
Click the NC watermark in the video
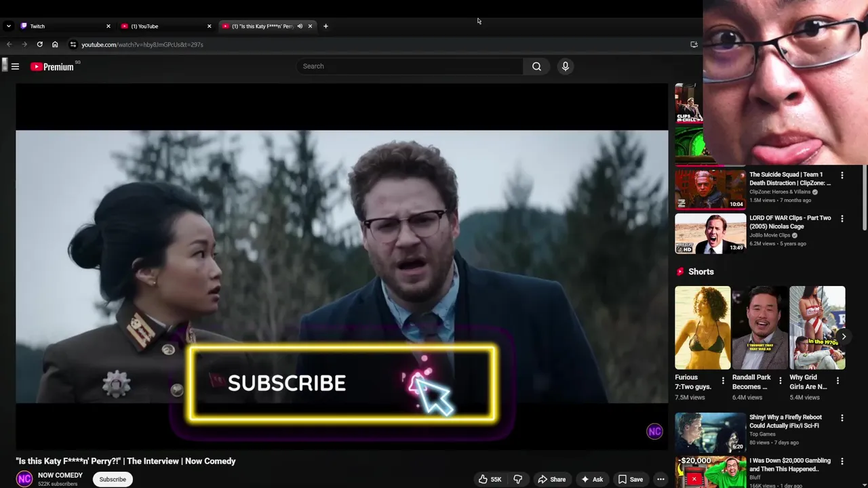point(654,431)
